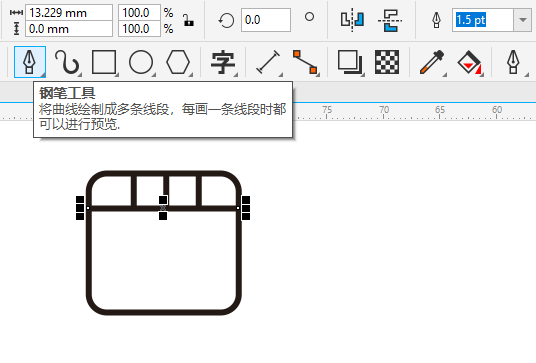Pick the Ellipse tool
536x363 pixels.
(141, 62)
